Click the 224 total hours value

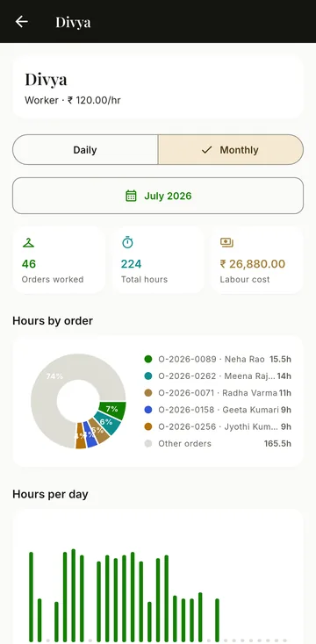(131, 264)
